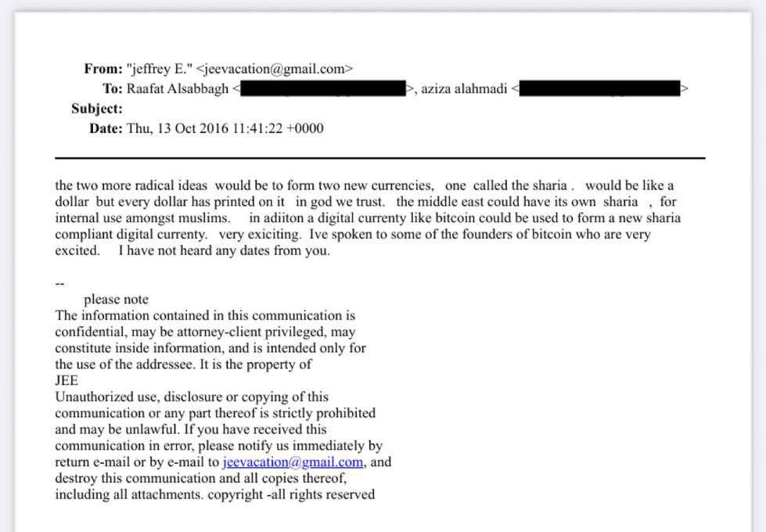Image resolution: width=766 pixels, height=532 pixels.
Task: Click the "Date:" header label
Action: [x=106, y=128]
